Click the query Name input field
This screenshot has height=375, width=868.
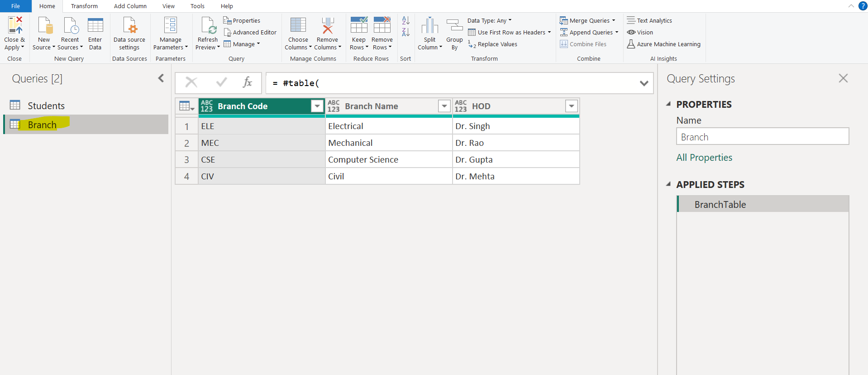click(x=762, y=137)
